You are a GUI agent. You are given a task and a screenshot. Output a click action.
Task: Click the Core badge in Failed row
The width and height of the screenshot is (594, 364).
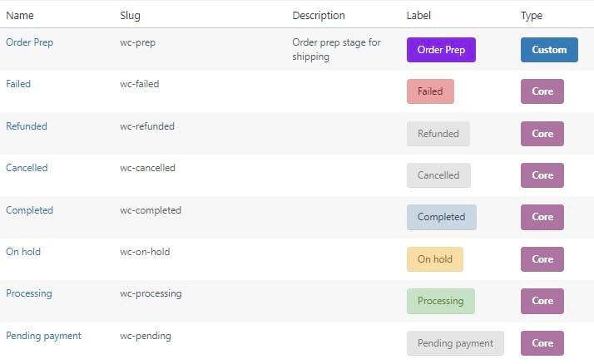pos(542,91)
